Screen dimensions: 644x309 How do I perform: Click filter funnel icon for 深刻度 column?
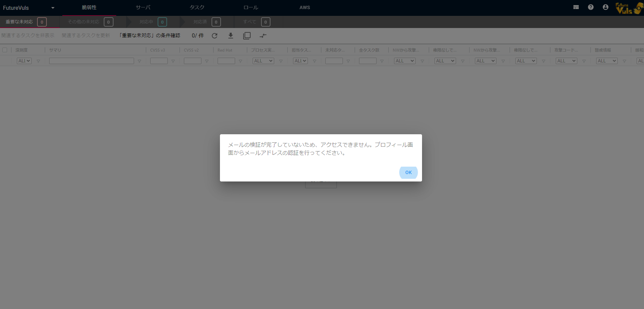(x=38, y=61)
